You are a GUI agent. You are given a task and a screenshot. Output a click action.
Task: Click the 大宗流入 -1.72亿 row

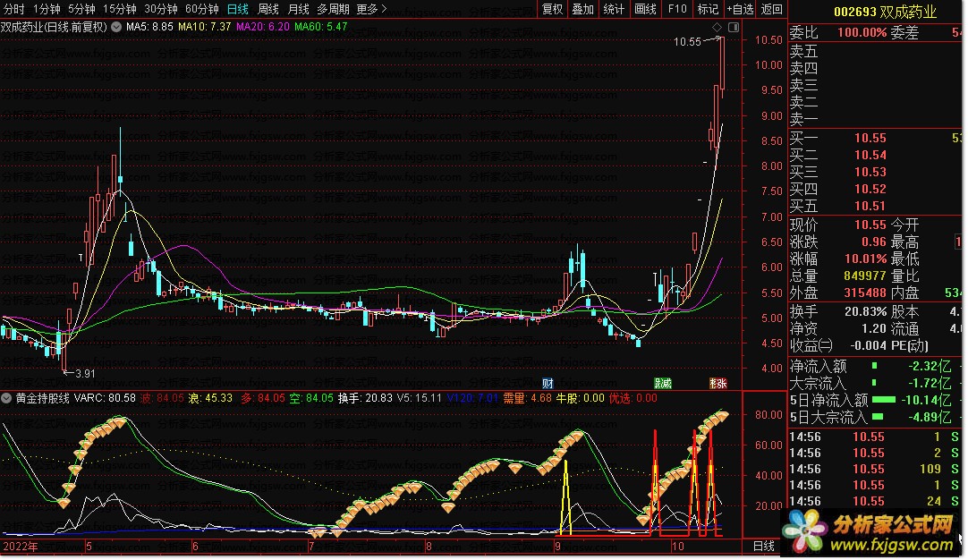875,384
